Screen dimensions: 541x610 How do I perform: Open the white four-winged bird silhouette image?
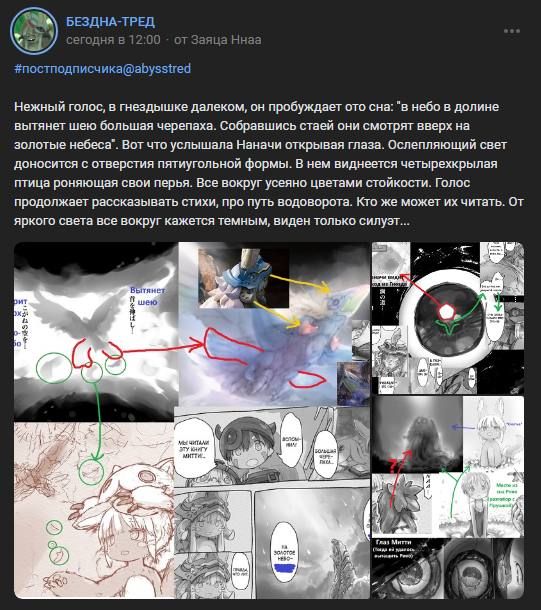[x=96, y=332]
